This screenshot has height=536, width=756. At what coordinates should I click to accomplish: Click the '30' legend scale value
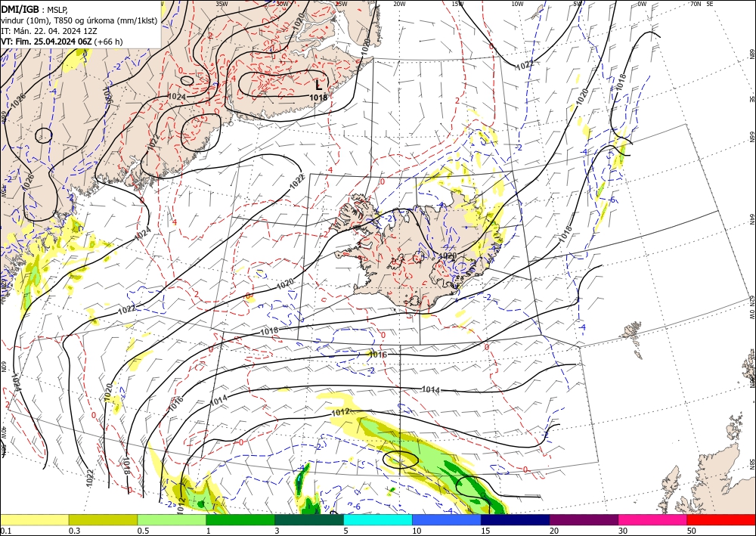[x=624, y=531]
